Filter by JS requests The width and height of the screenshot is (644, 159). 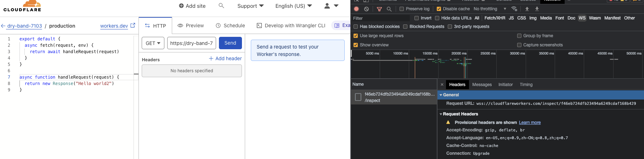click(511, 18)
